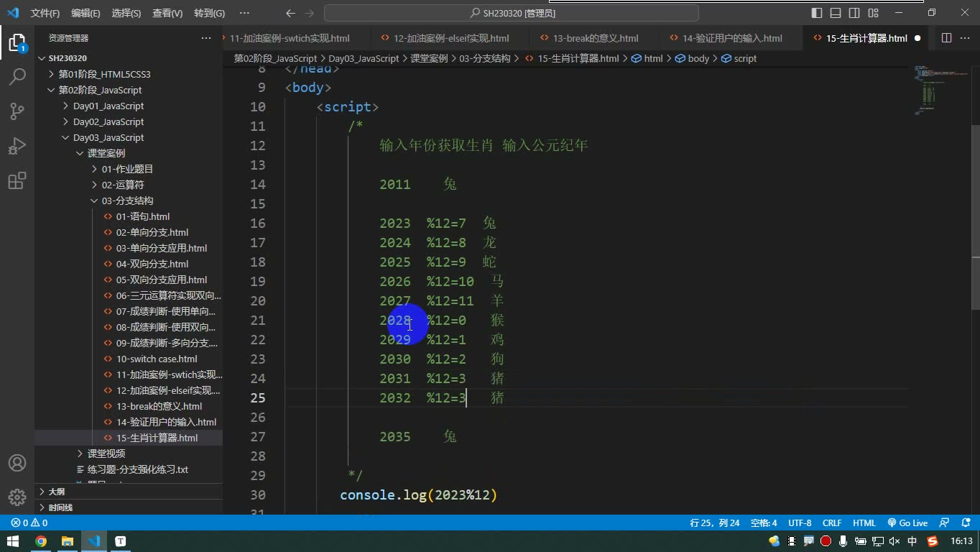Open the Explorer view in activity bar
The height and width of the screenshot is (552, 980).
pos(17,42)
